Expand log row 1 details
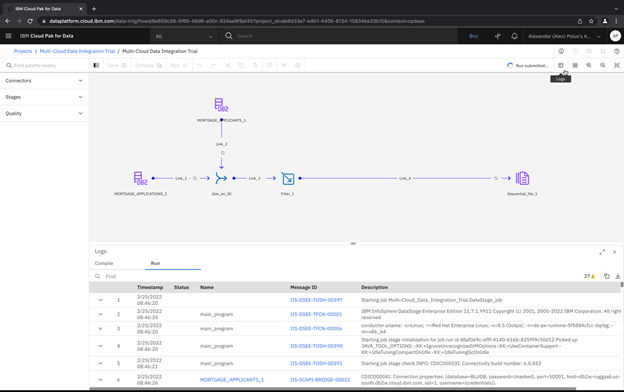This screenshot has width=624, height=392. (x=100, y=300)
